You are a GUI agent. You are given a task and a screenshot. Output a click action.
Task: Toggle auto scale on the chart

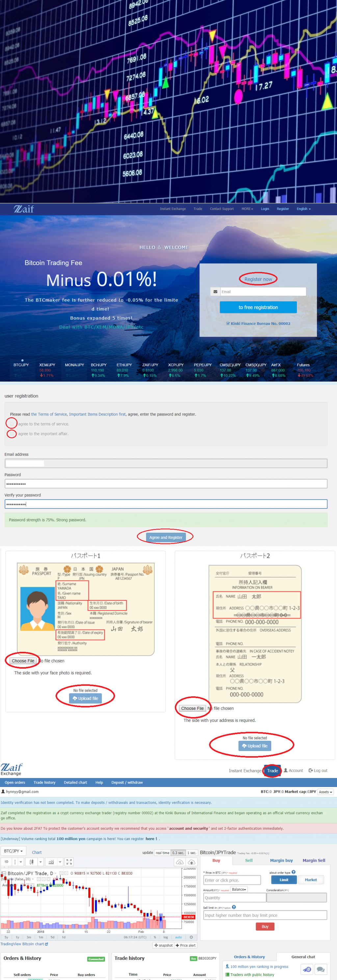178,937
